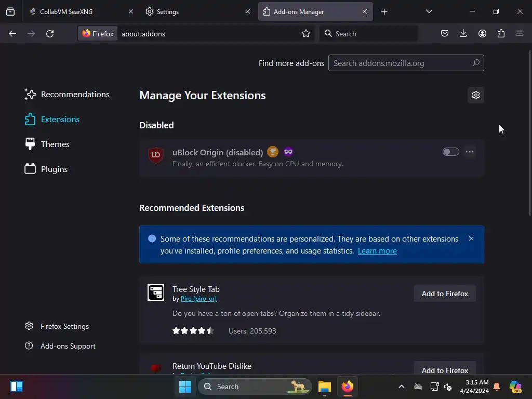Screen dimensions: 532x399
Task: Open the Firefox application menu
Action: point(520,33)
